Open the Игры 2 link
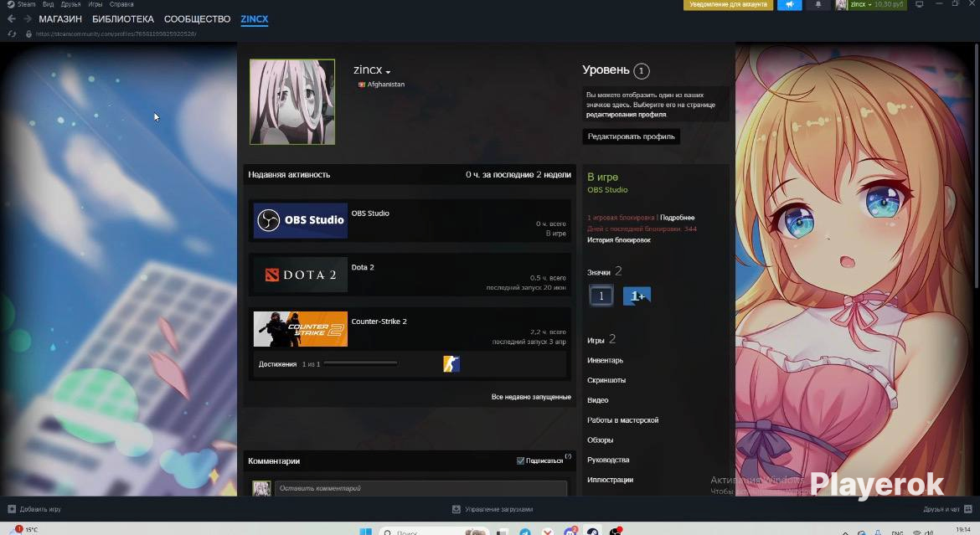The image size is (980, 535). point(601,339)
